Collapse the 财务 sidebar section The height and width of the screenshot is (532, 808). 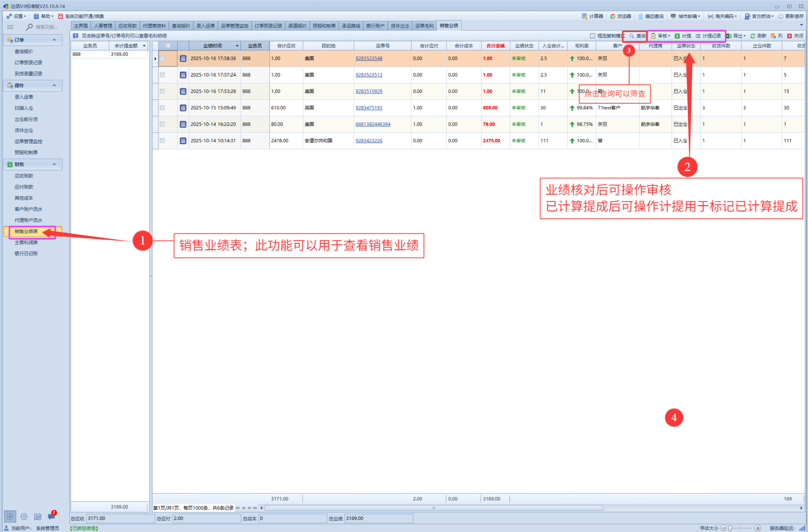click(54, 164)
